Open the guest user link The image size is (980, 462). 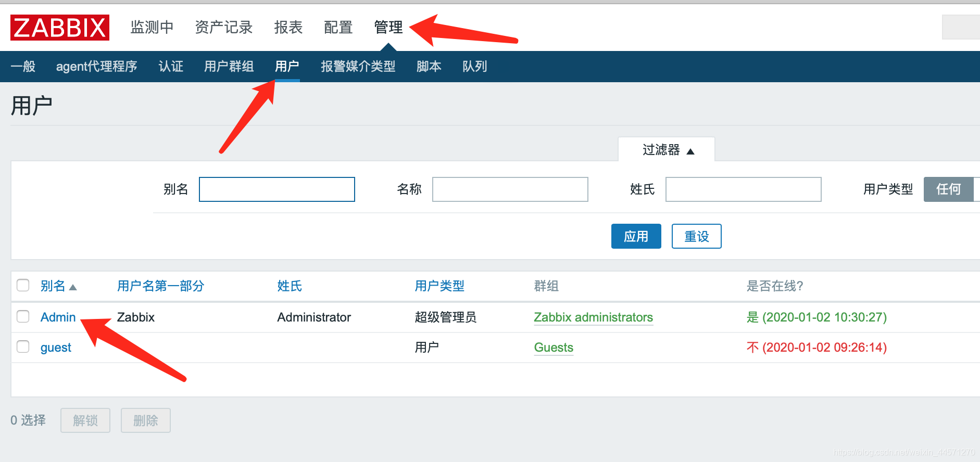point(56,348)
